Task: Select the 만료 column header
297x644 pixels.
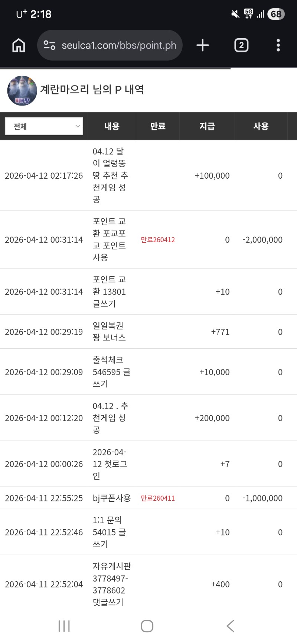Action: [x=158, y=126]
